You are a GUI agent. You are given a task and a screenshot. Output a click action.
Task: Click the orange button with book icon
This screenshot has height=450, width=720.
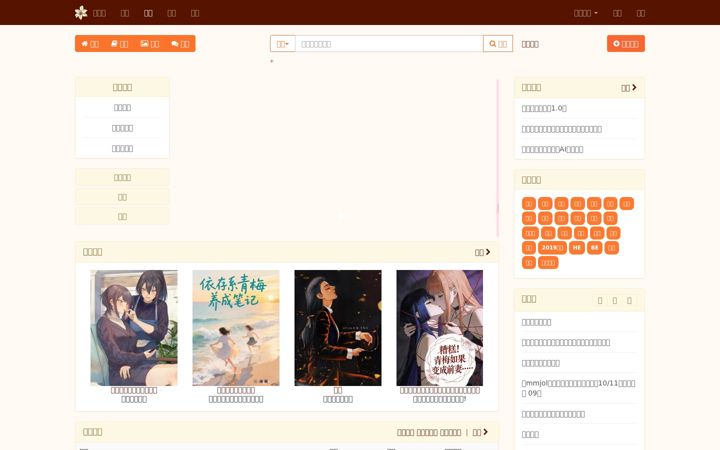click(120, 44)
